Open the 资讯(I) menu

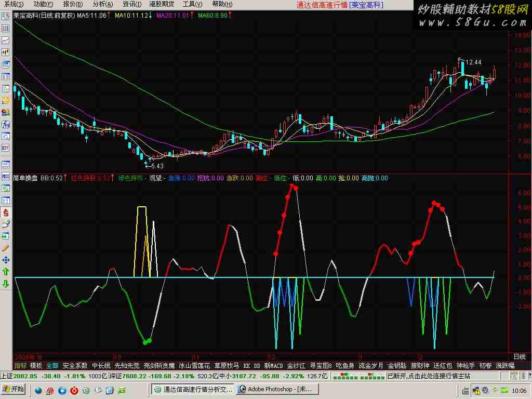131,4
